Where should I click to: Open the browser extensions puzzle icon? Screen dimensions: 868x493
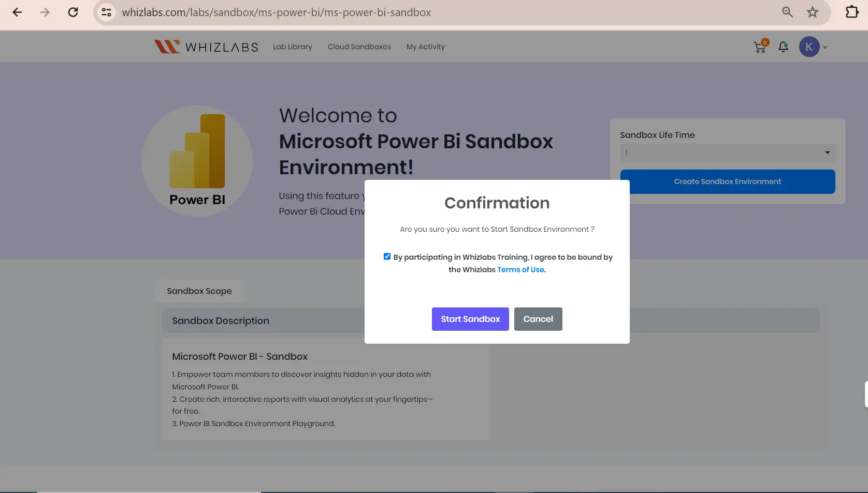852,12
